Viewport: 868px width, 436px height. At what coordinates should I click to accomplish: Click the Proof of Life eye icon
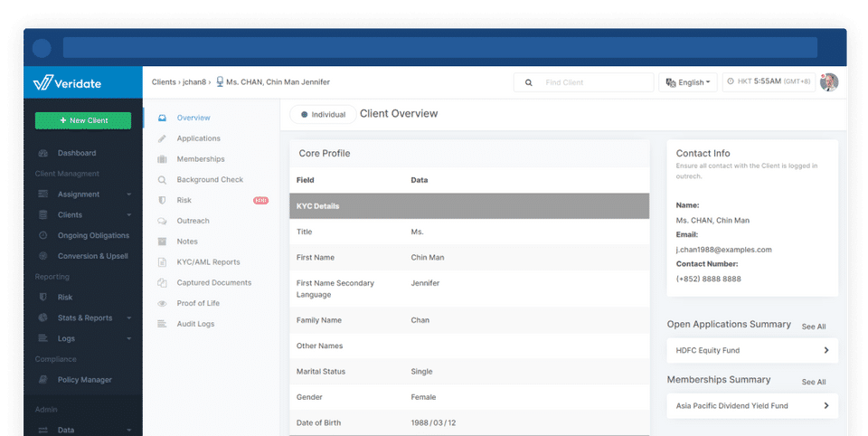[162, 303]
